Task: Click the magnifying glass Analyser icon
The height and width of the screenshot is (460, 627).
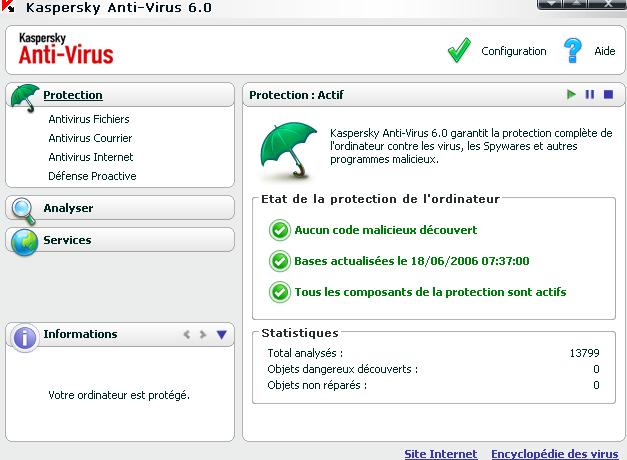Action: point(23,210)
